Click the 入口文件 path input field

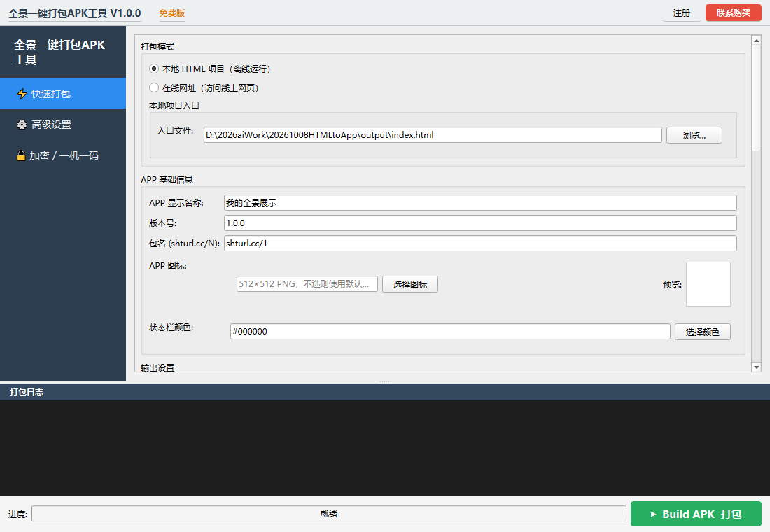click(x=433, y=135)
